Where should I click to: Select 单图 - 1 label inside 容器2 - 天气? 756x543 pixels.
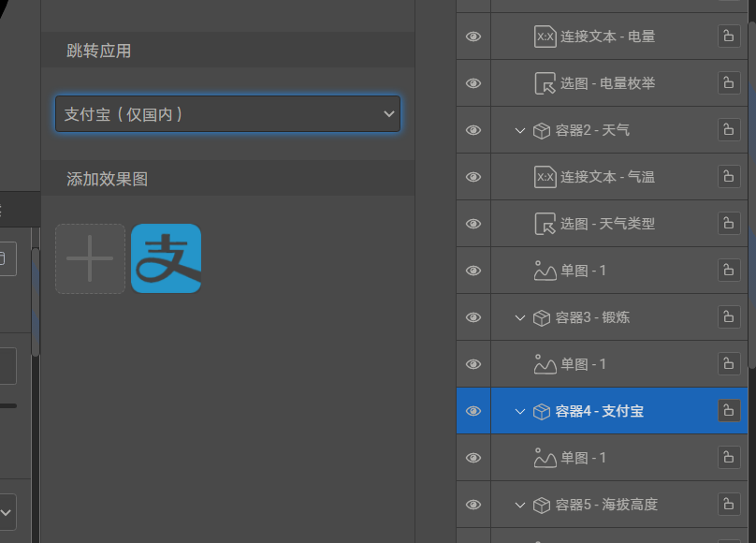coord(584,271)
